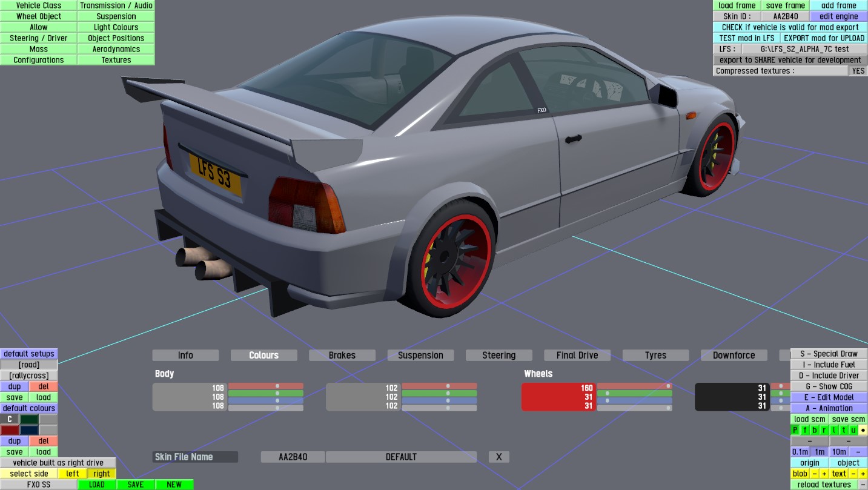868x490 pixels.
Task: Click first Body red channel slider
Action: [x=266, y=386]
